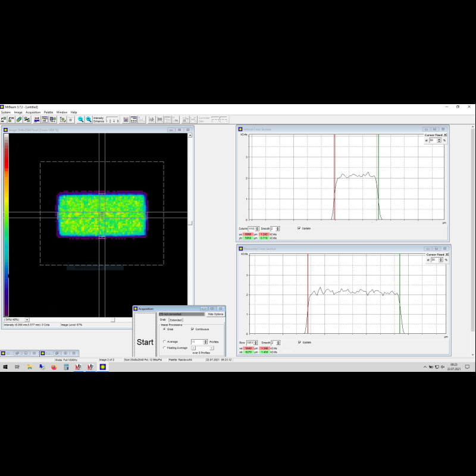Select the Average radio button

[x=163, y=342]
